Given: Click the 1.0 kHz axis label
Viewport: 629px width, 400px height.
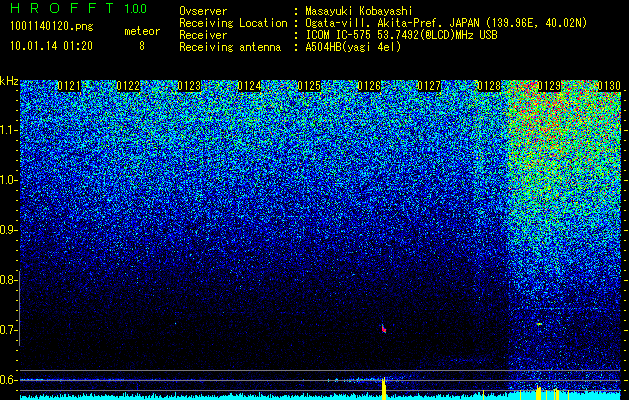Looking at the screenshot, I should tap(8, 180).
